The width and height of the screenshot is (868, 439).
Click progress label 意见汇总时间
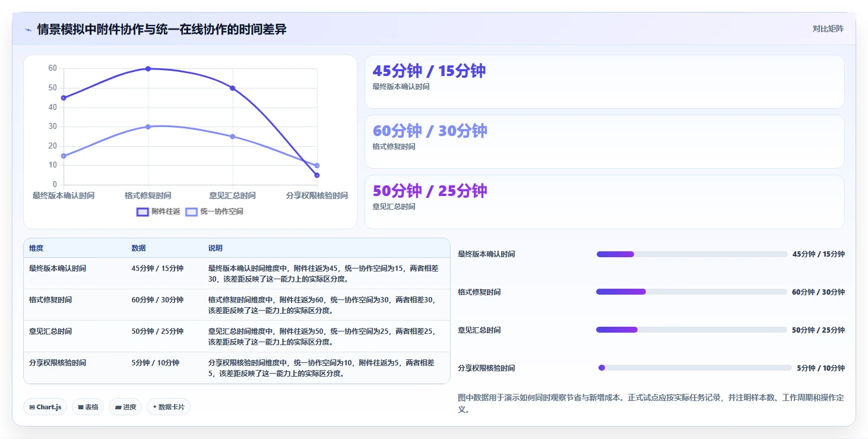click(x=479, y=330)
